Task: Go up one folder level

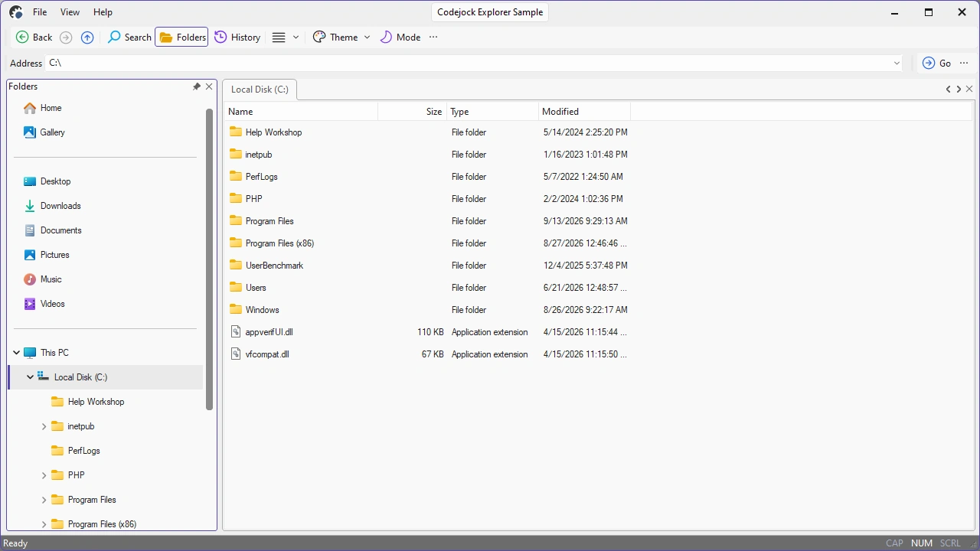Action: [87, 37]
